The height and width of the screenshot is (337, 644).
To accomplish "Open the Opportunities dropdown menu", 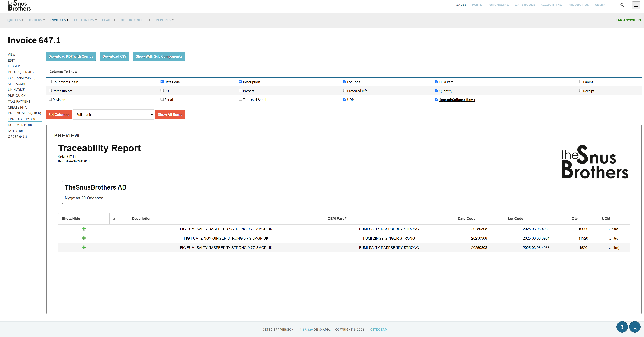I will coord(135,20).
